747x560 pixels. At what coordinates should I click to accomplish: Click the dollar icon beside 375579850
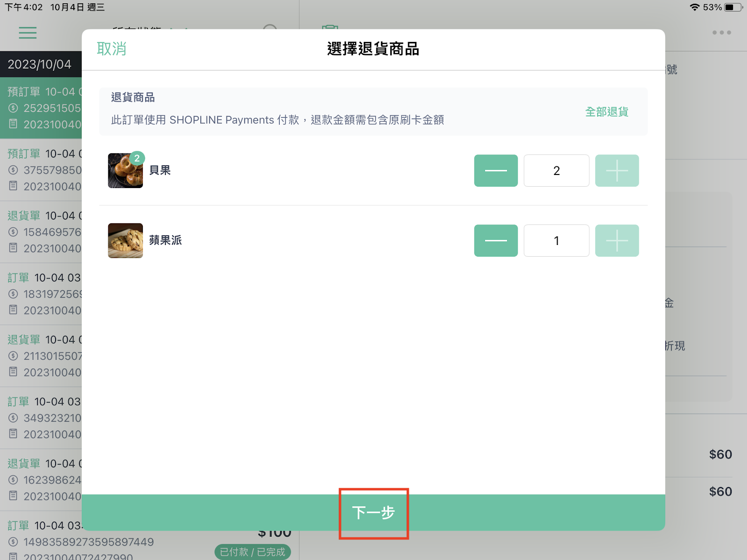coord(13,170)
